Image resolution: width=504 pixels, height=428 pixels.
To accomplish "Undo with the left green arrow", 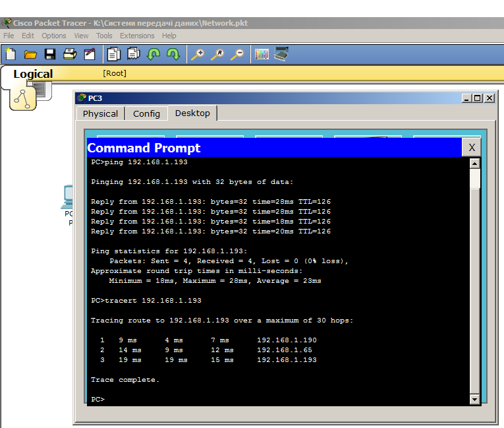I will [154, 54].
